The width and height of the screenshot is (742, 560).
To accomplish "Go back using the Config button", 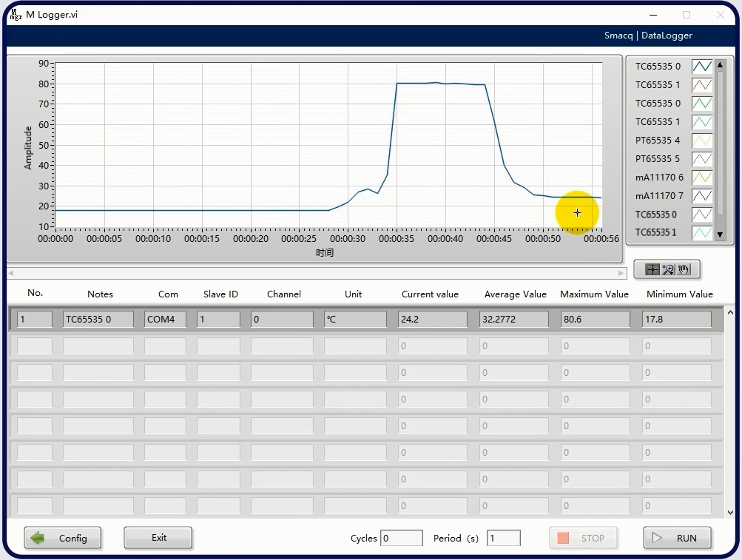I will [x=62, y=539].
